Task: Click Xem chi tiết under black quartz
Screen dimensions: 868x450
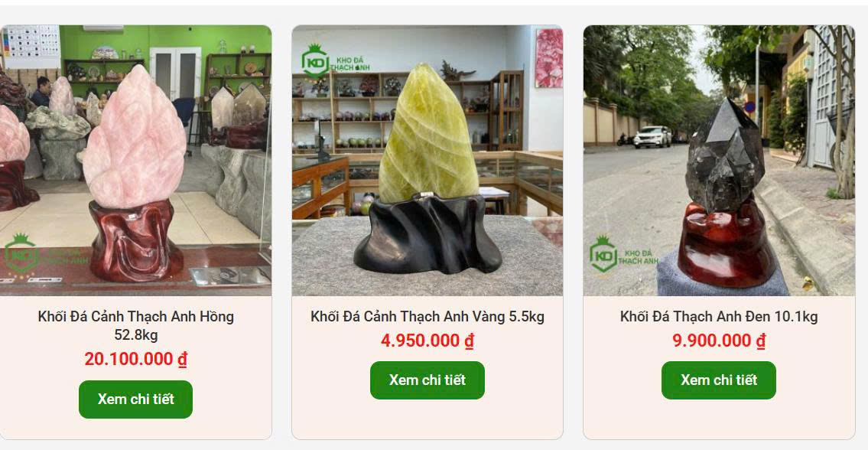Action: click(719, 380)
